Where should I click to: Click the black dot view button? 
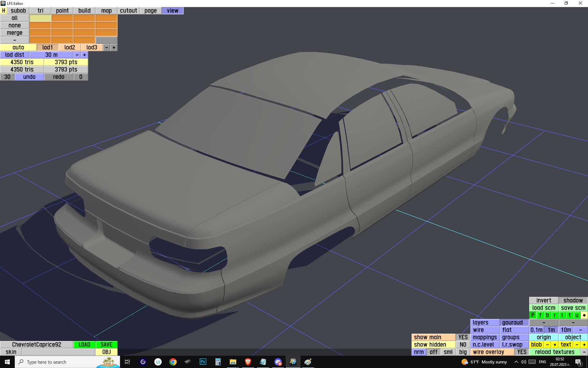(584, 315)
